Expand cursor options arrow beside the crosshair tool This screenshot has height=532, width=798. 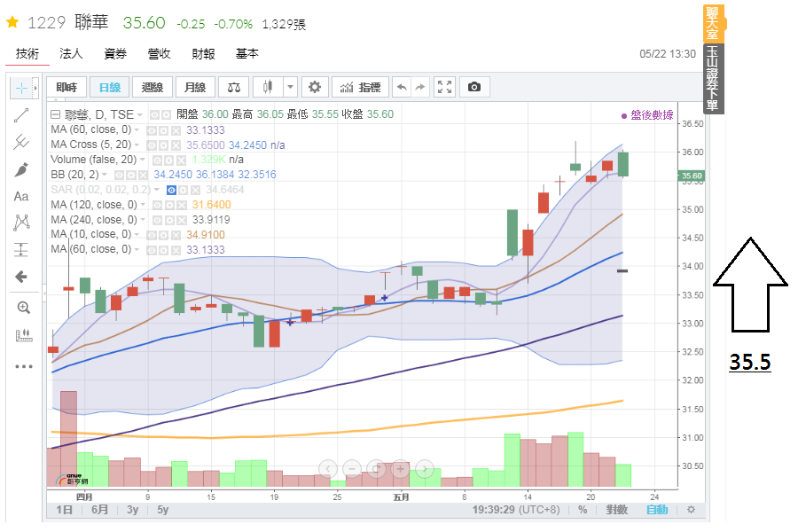[x=35, y=88]
